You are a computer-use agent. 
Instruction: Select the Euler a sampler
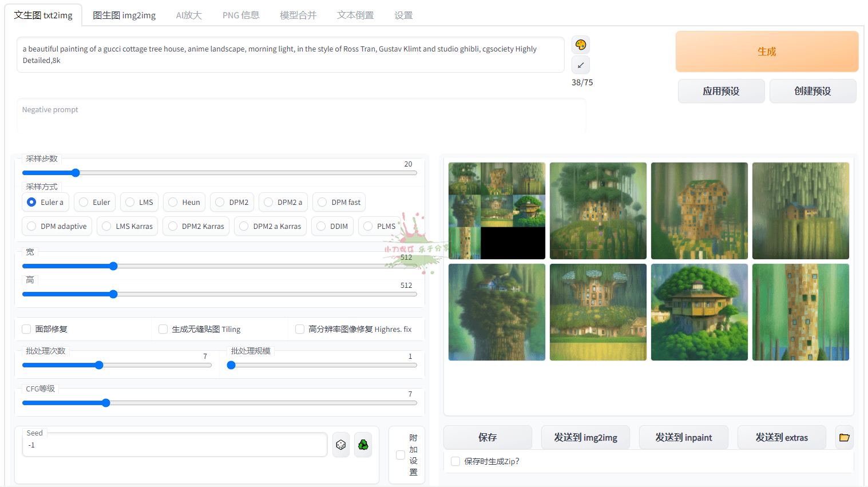[x=32, y=202]
